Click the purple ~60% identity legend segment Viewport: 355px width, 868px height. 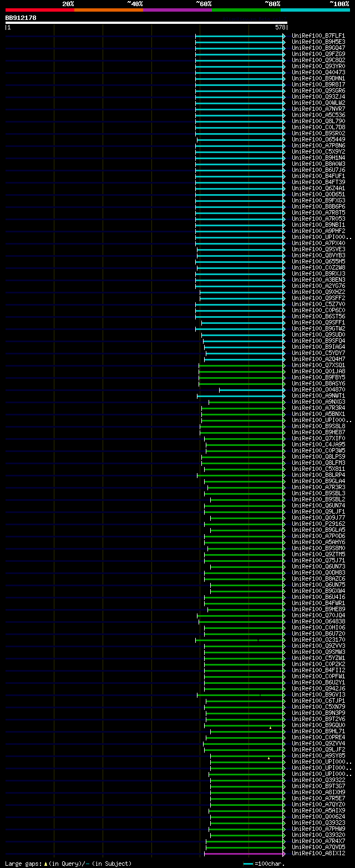click(x=177, y=10)
